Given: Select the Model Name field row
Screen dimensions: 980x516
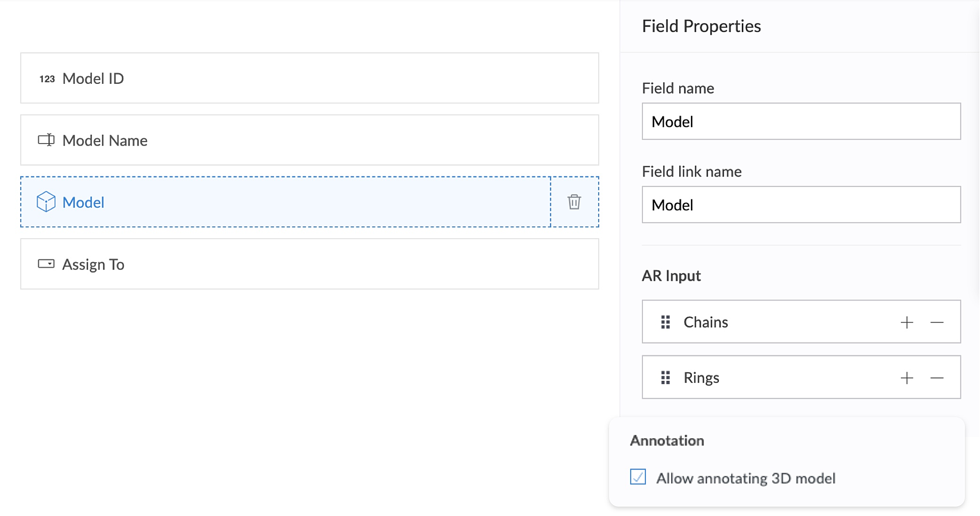Looking at the screenshot, I should point(310,140).
